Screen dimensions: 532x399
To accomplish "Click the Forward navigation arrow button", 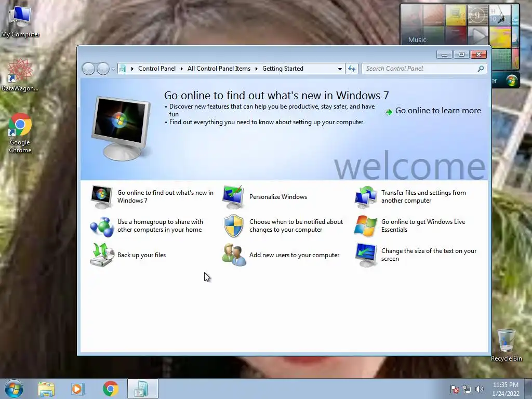I will coord(103,69).
